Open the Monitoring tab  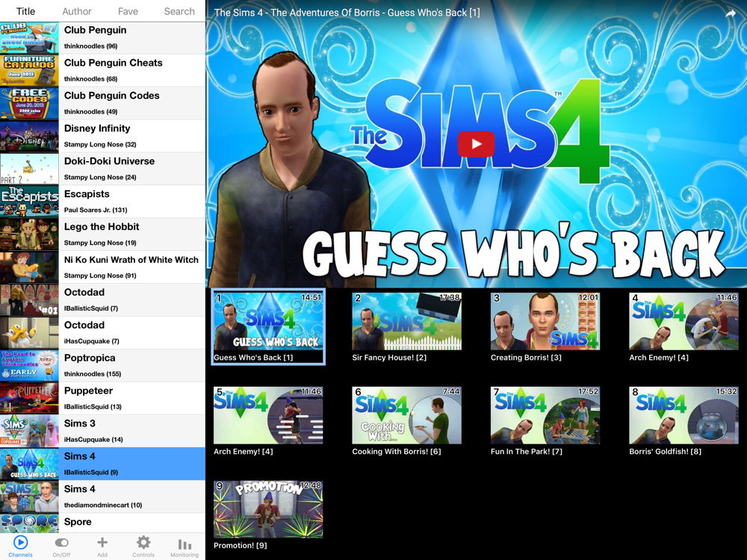(x=185, y=547)
